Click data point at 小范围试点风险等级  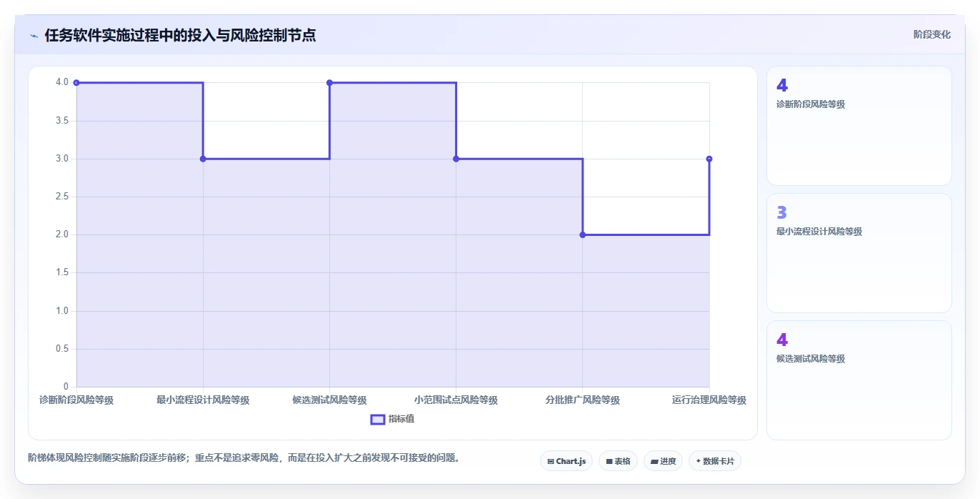tap(456, 159)
